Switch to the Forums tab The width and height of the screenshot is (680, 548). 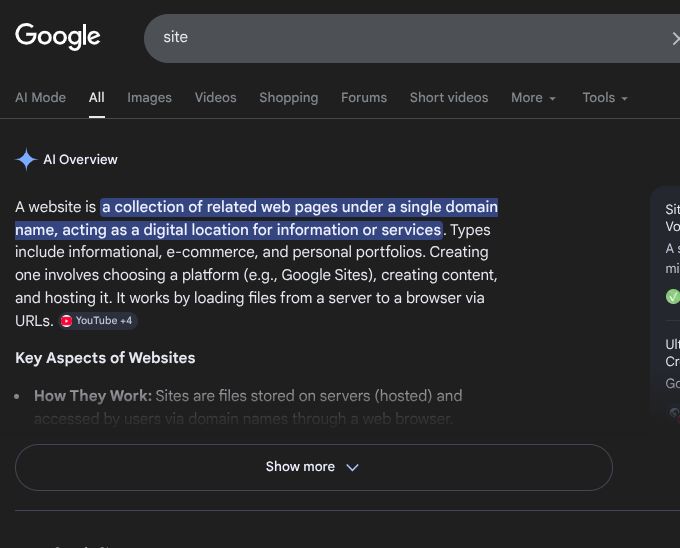pos(363,98)
